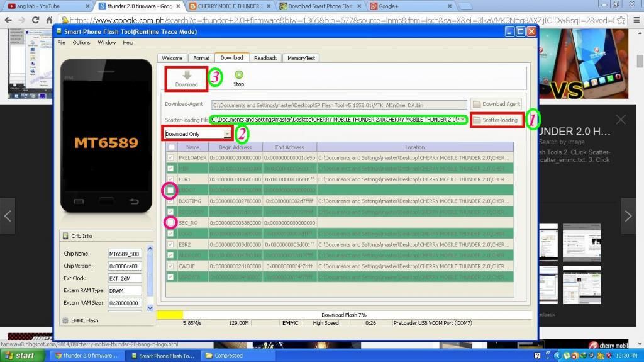Toggle the EBR2 checkbox

tap(170, 244)
